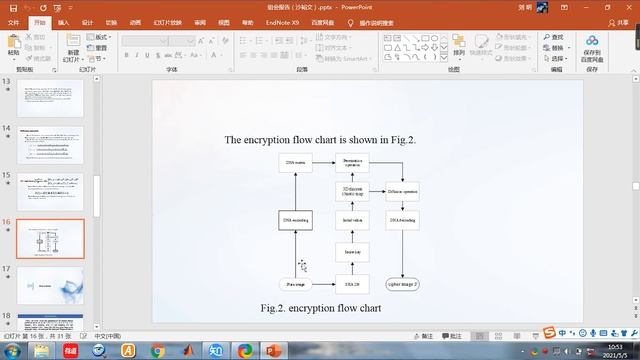Viewport: 640px width, 360px height.
Task: Open Chrome from the taskbar
Action: click(x=157, y=351)
